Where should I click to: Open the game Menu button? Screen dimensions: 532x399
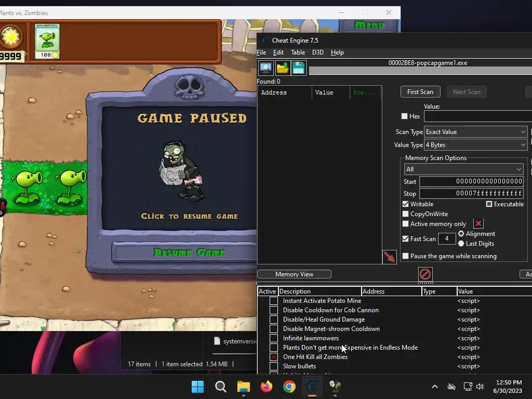(369, 25)
